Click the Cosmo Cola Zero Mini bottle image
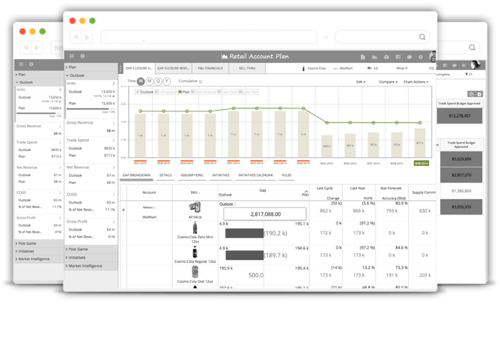Image resolution: width=500 pixels, height=360 pixels. pyautogui.click(x=195, y=228)
